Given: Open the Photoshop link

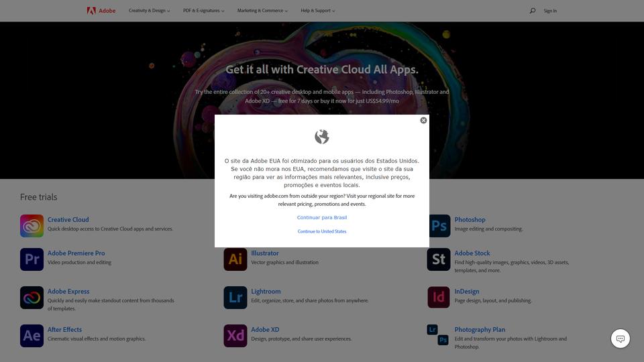Looking at the screenshot, I should tap(470, 220).
